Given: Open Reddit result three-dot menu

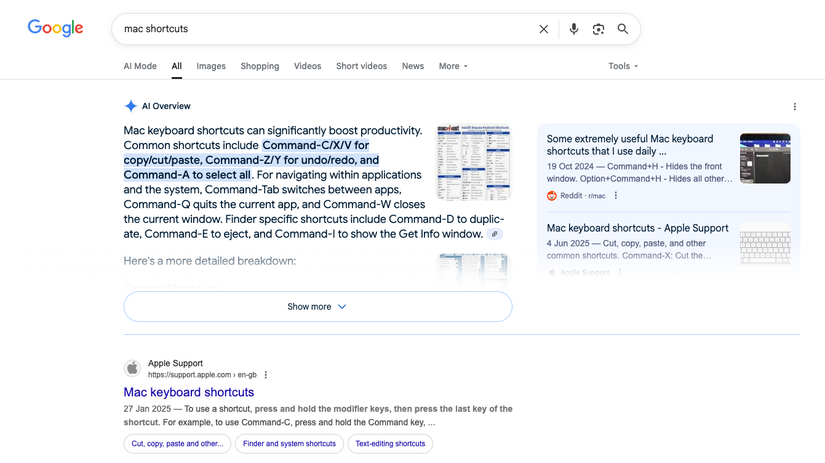Looking at the screenshot, I should pyautogui.click(x=616, y=195).
